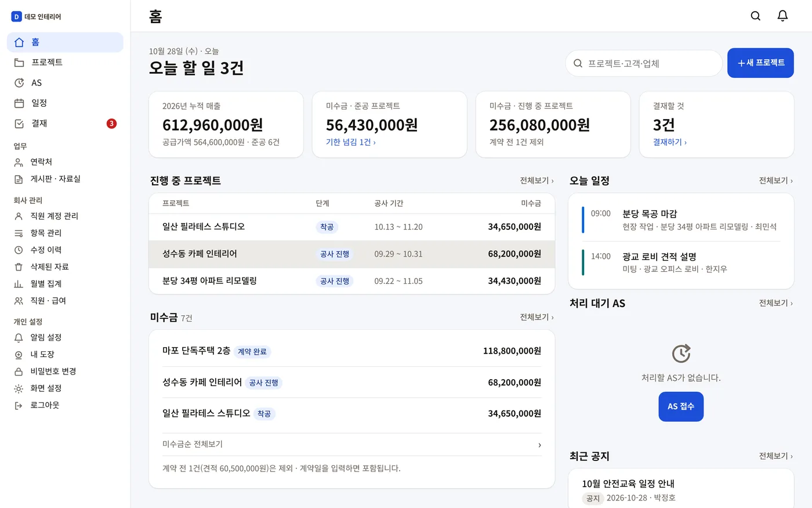Screen dimensions: 812x508
Task: Click the 일정 calendar icon
Action: tap(19, 103)
